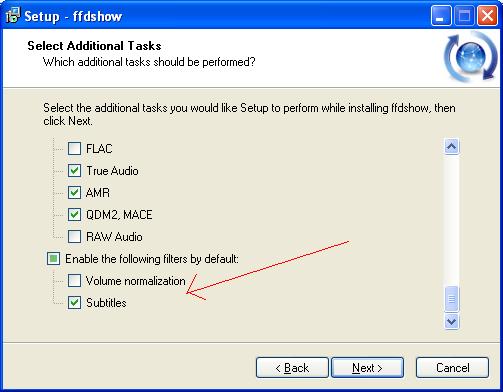This screenshot has height=392, width=503.
Task: Go to previous page with Back button
Action: coord(292,368)
